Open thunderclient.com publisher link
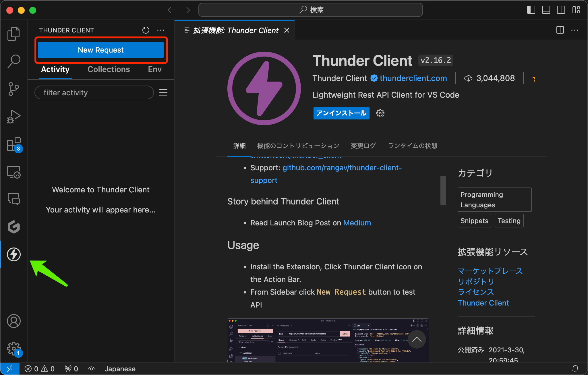This screenshot has width=588, height=375. click(413, 78)
